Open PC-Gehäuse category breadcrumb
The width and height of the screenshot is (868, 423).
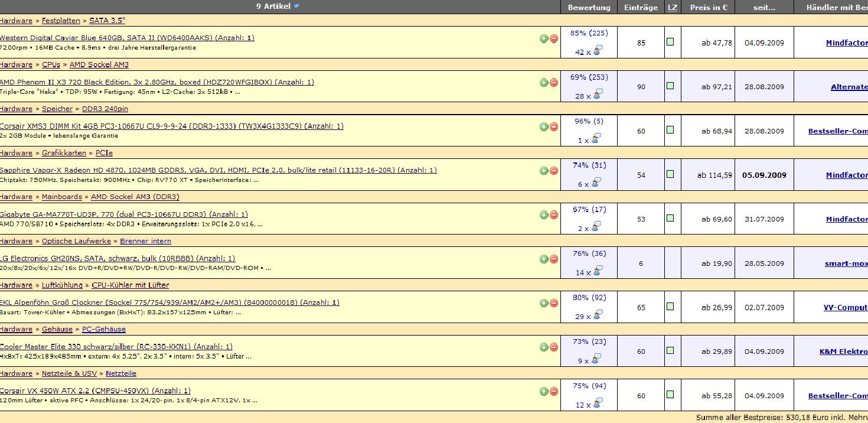[x=104, y=329]
